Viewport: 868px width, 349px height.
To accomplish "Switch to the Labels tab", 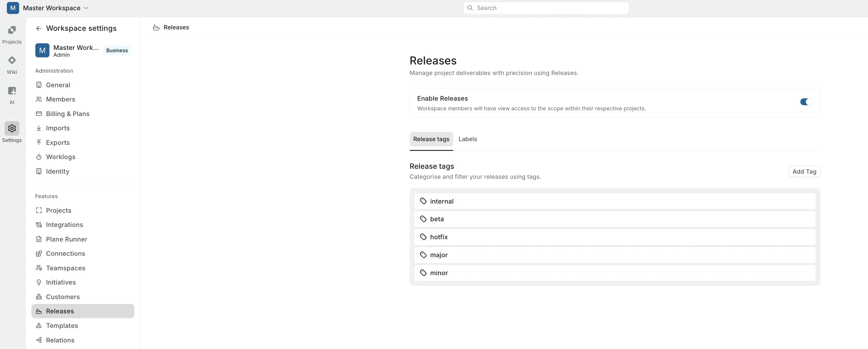I will click(467, 139).
